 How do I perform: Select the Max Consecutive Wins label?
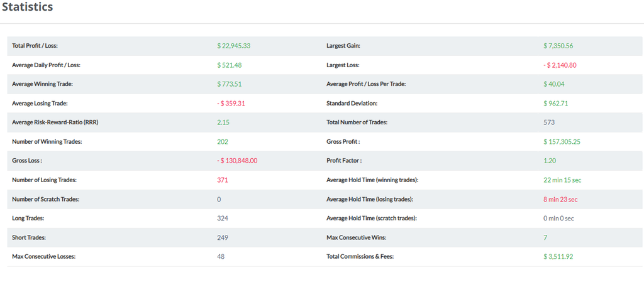click(357, 237)
